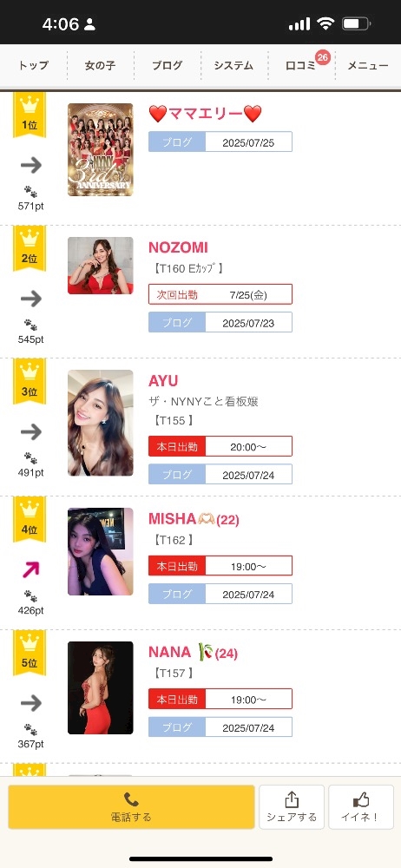Open MISHA's profile thumbnail photo
This screenshot has width=401, height=868.
tap(101, 551)
